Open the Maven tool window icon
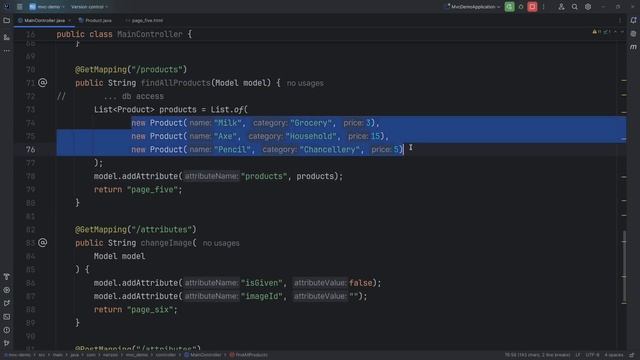The height and width of the screenshot is (360, 640). 633,47
